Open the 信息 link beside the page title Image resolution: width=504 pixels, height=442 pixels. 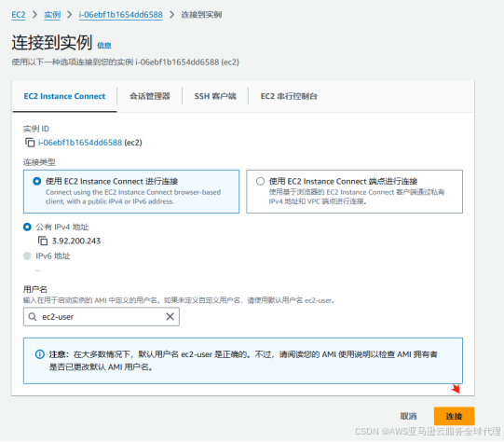(104, 46)
